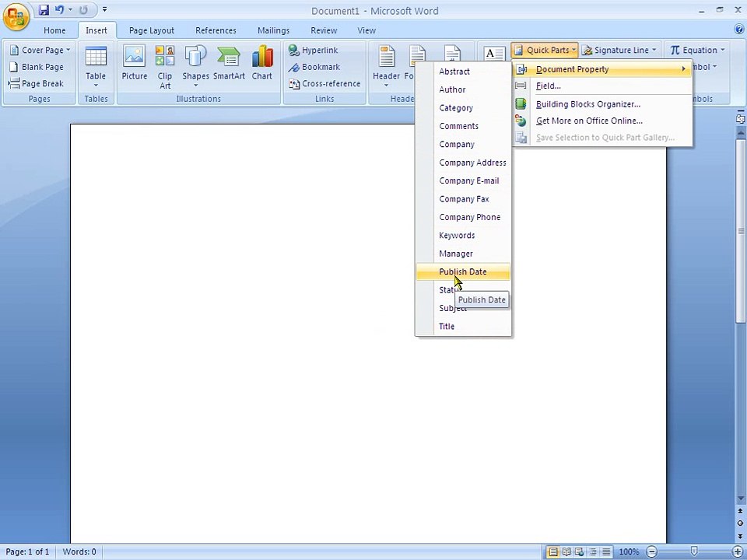Click the Redo icon in Quick Access
The height and width of the screenshot is (560, 747).
[x=83, y=9]
